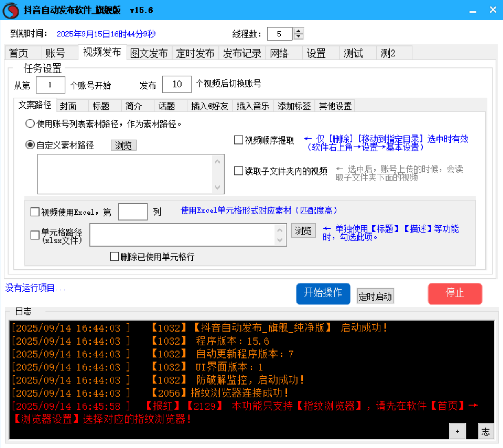The image size is (503, 448).
Task: Click 浏览 next to 自定义素材路径
Action: [x=123, y=145]
